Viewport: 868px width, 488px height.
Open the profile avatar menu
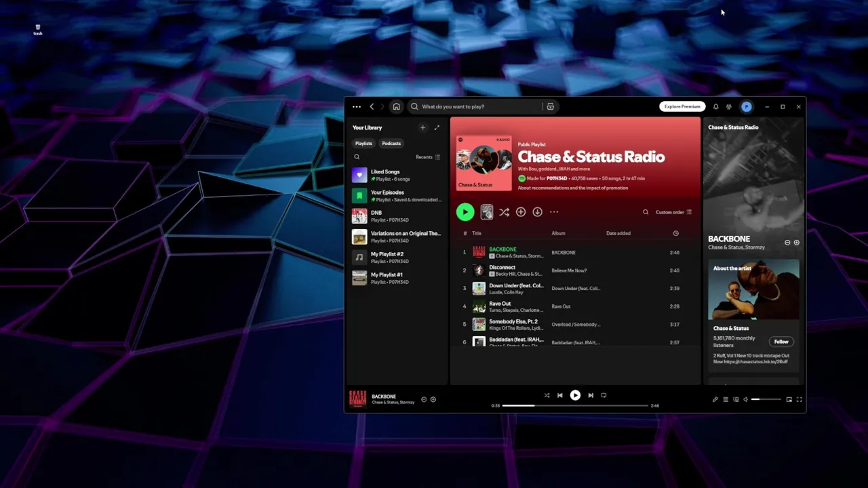(x=747, y=106)
